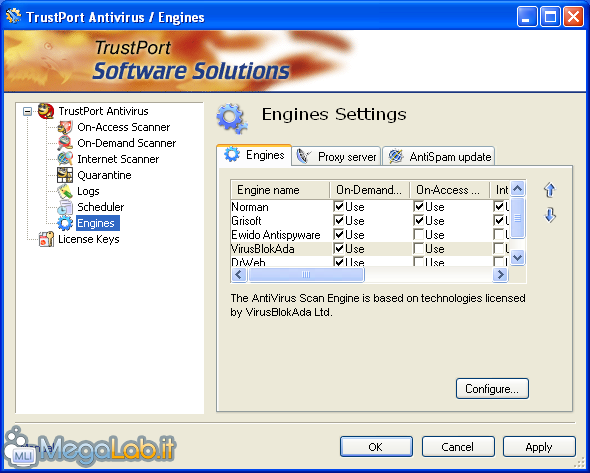The image size is (590, 473).
Task: Click the Logs icon in tree
Action: tap(65, 191)
